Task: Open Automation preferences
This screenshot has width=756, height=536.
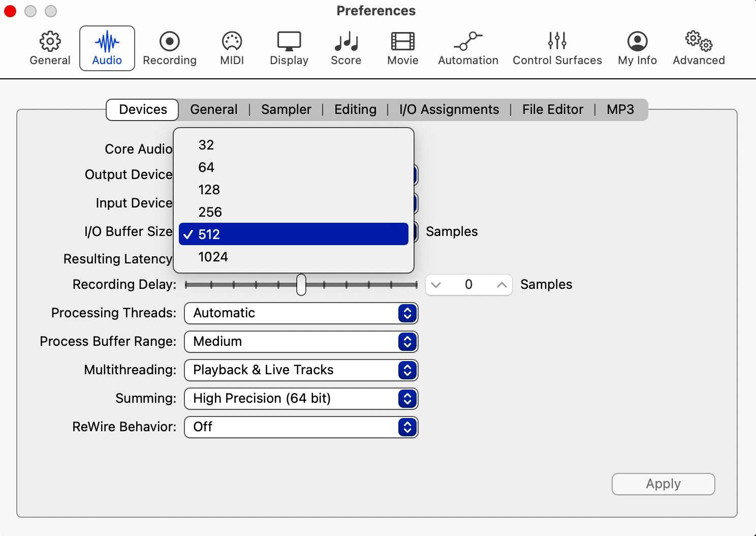Action: pos(467,48)
